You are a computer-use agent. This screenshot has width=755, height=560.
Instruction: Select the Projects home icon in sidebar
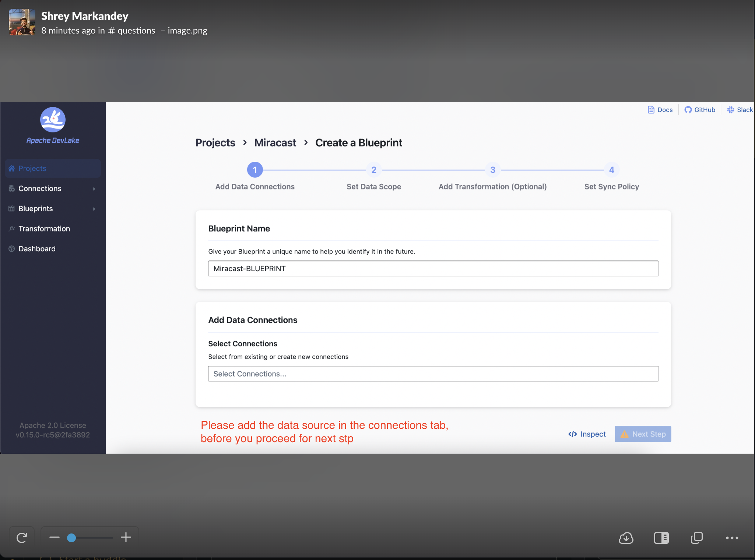(x=11, y=168)
